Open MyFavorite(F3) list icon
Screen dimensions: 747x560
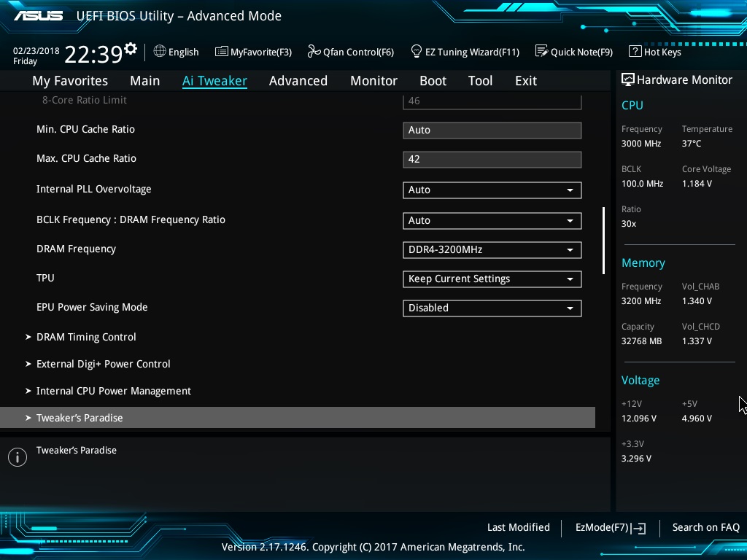[221, 52]
